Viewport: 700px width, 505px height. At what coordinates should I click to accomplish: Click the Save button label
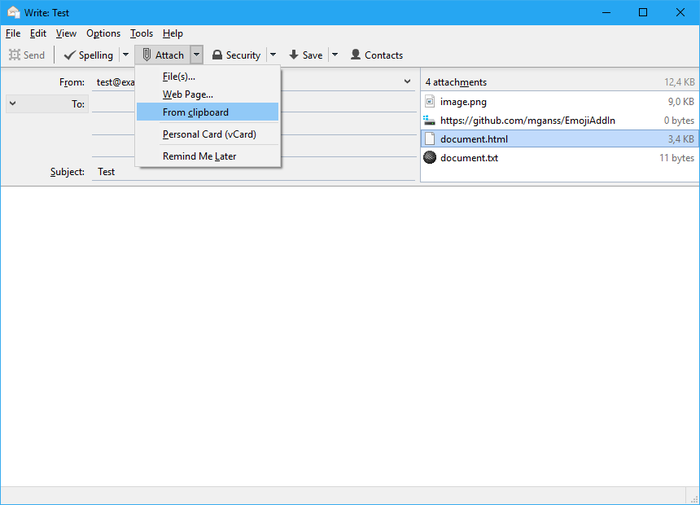pyautogui.click(x=312, y=55)
